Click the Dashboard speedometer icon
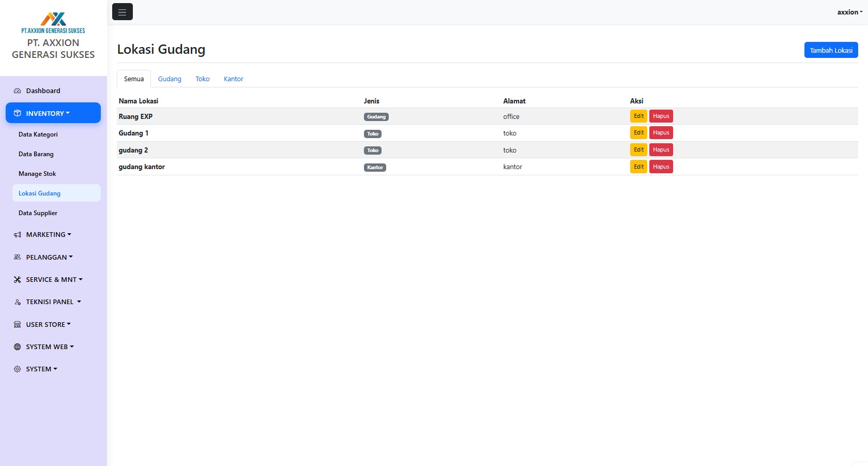 [x=17, y=91]
